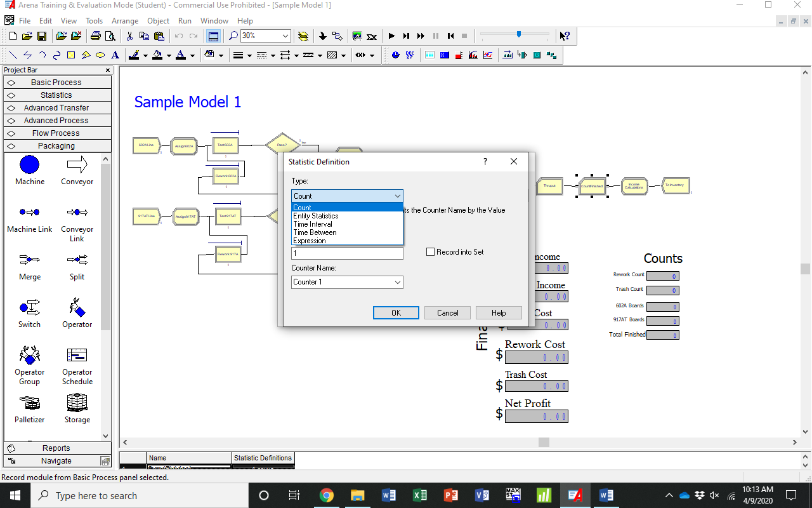Screen dimensions: 812x508
Task: Open the line width dropdown arrow
Action: pyautogui.click(x=249, y=55)
